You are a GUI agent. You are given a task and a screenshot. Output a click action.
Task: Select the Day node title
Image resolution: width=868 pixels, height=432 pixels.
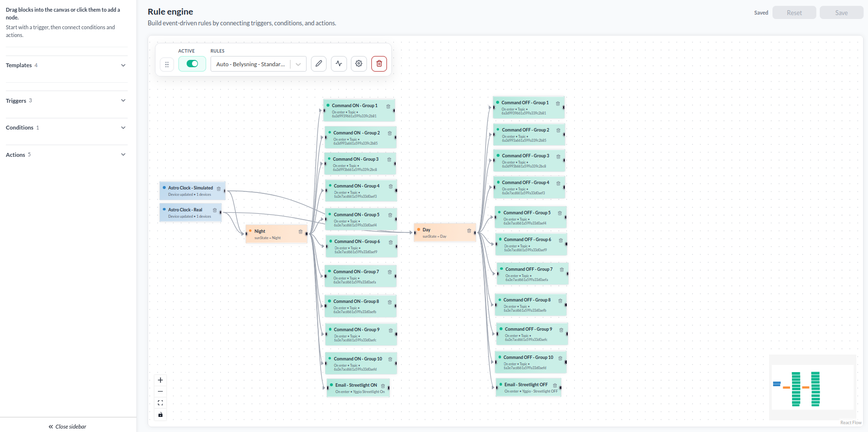(426, 230)
